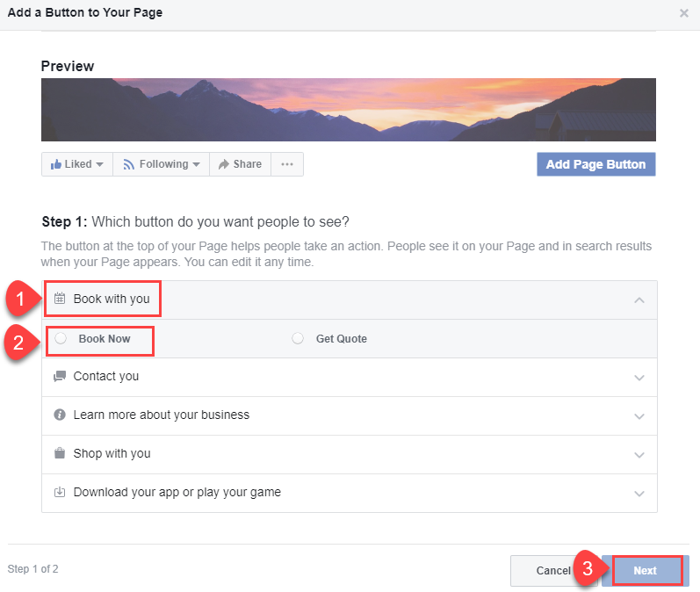Viewport: 700px width, 592px height.
Task: Click the Add Page Button preview button
Action: 596,164
